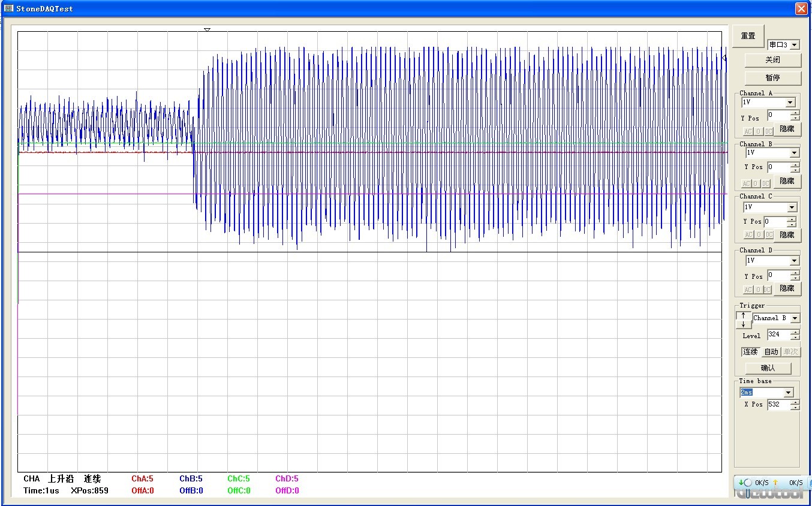Click Channel D Y Pos input field
This screenshot has width=812, height=506.
pyautogui.click(x=778, y=275)
